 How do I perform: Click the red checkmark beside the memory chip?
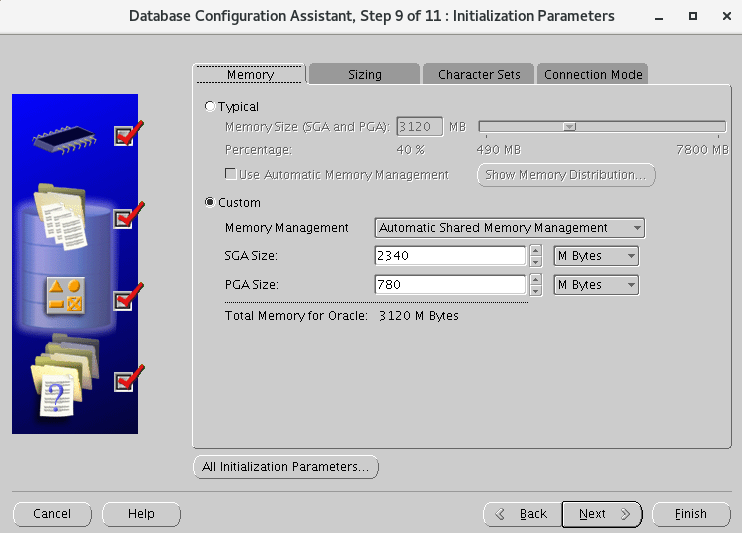click(x=126, y=134)
